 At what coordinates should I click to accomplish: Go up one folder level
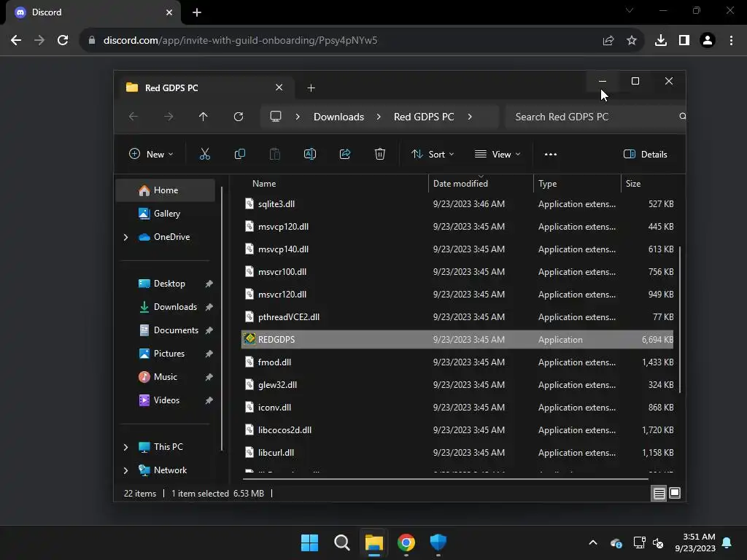click(x=203, y=117)
